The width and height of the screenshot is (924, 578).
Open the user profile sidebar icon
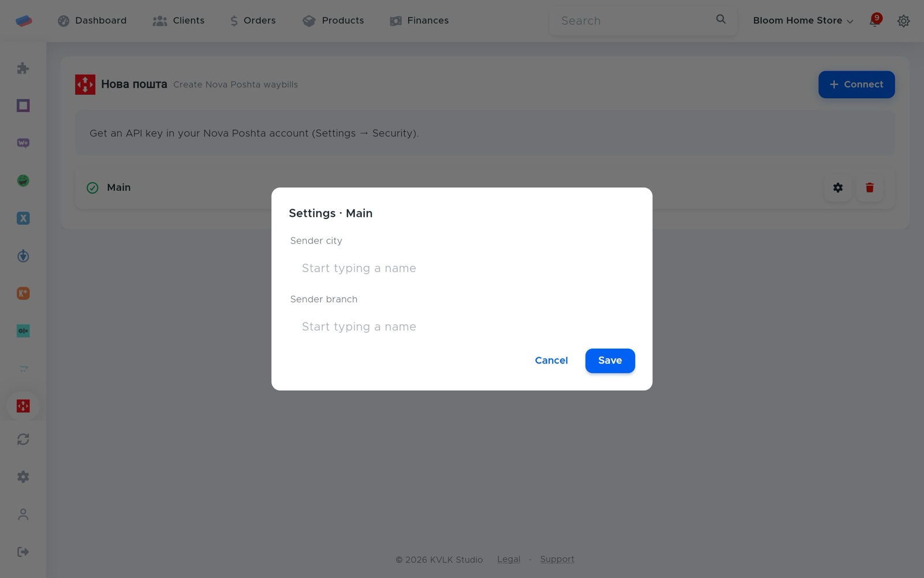coord(23,514)
